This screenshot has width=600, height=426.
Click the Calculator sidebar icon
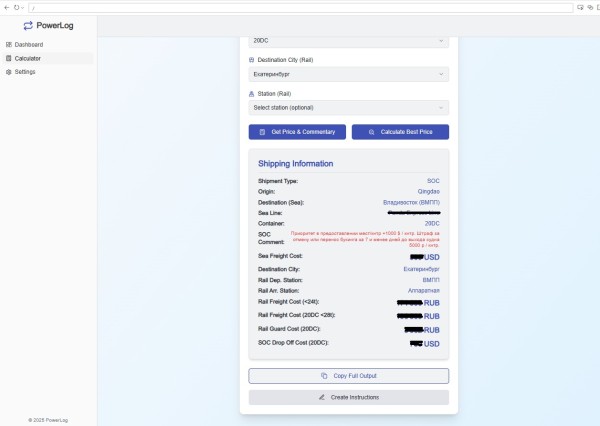tap(9, 58)
